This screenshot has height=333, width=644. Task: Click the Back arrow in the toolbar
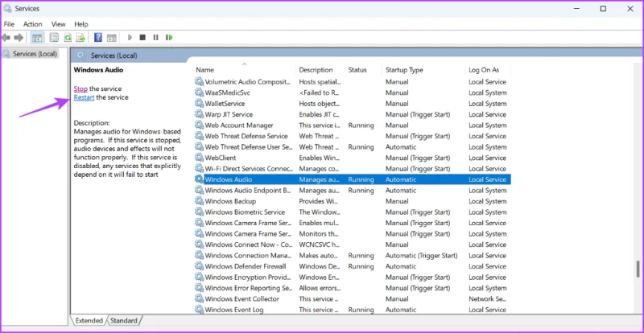(x=6, y=38)
